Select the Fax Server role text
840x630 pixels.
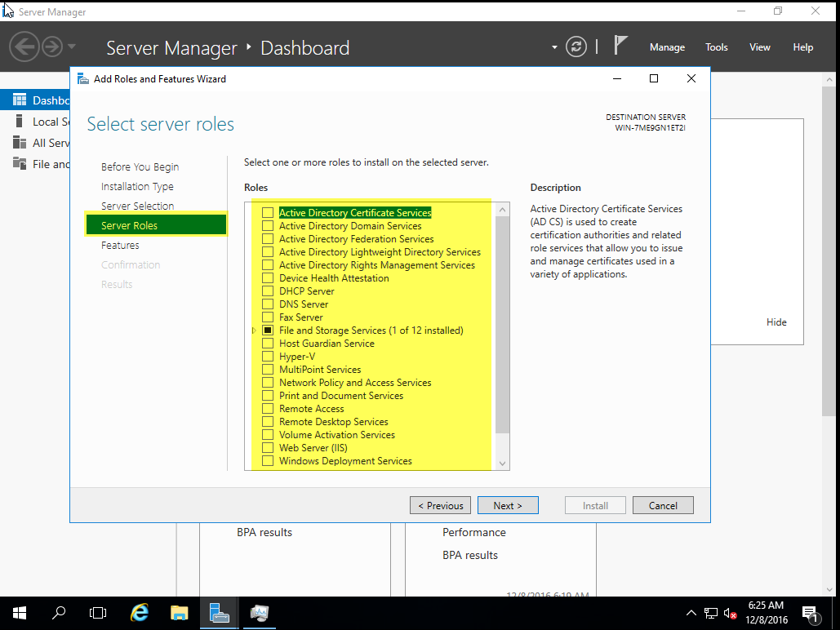point(300,317)
